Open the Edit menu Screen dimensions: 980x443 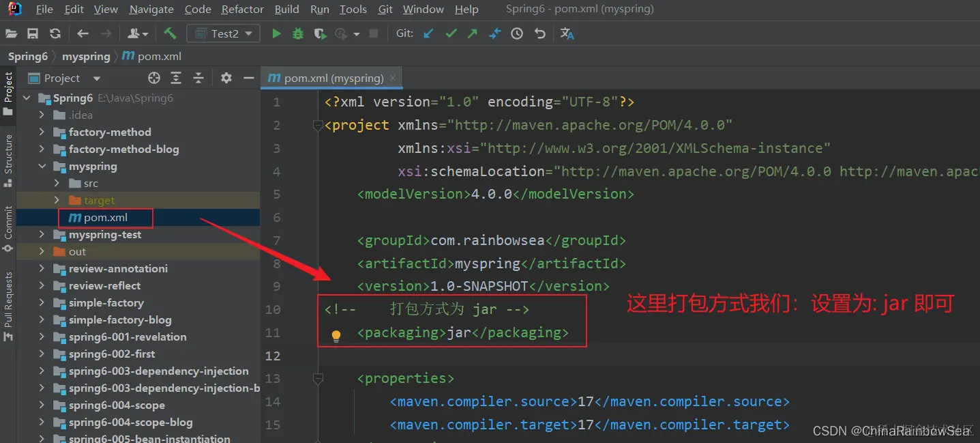[x=74, y=9]
